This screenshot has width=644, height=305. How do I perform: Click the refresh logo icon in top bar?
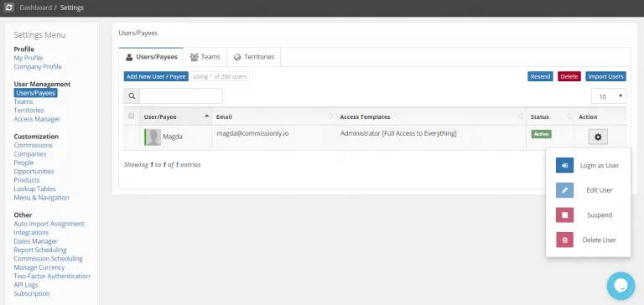tap(9, 8)
